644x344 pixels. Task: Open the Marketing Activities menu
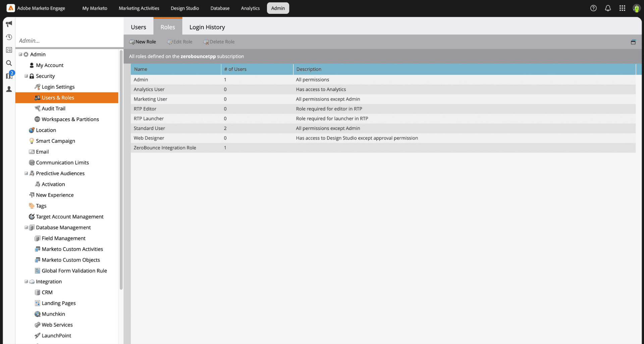coord(139,8)
